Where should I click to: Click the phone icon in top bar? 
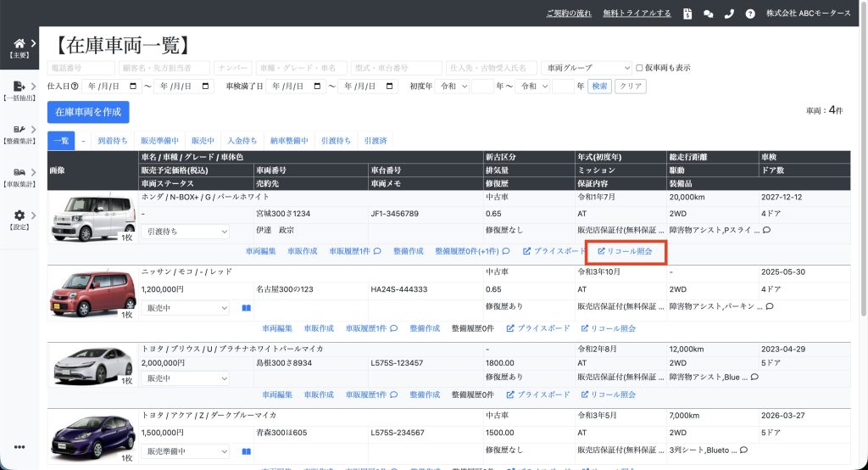click(x=729, y=14)
